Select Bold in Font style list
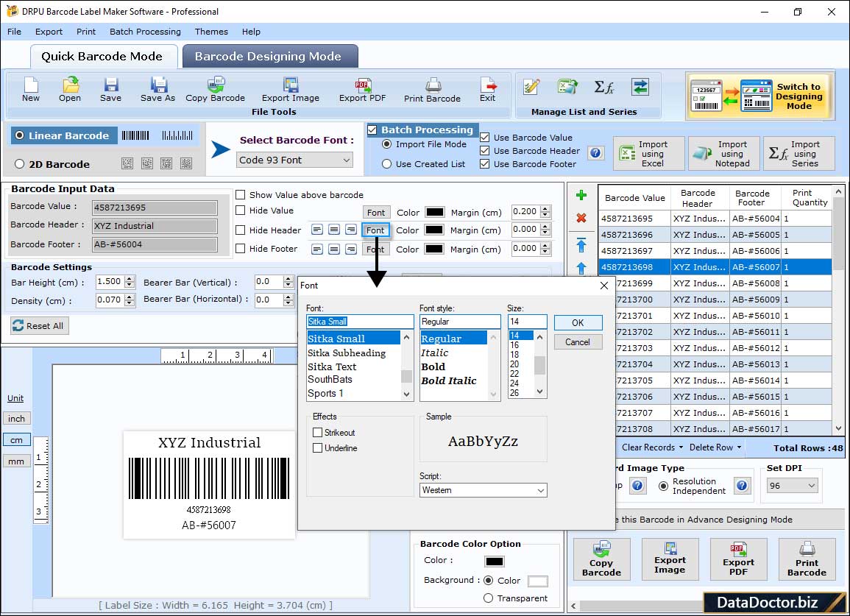Screen dimensions: 850x616 click(433, 367)
